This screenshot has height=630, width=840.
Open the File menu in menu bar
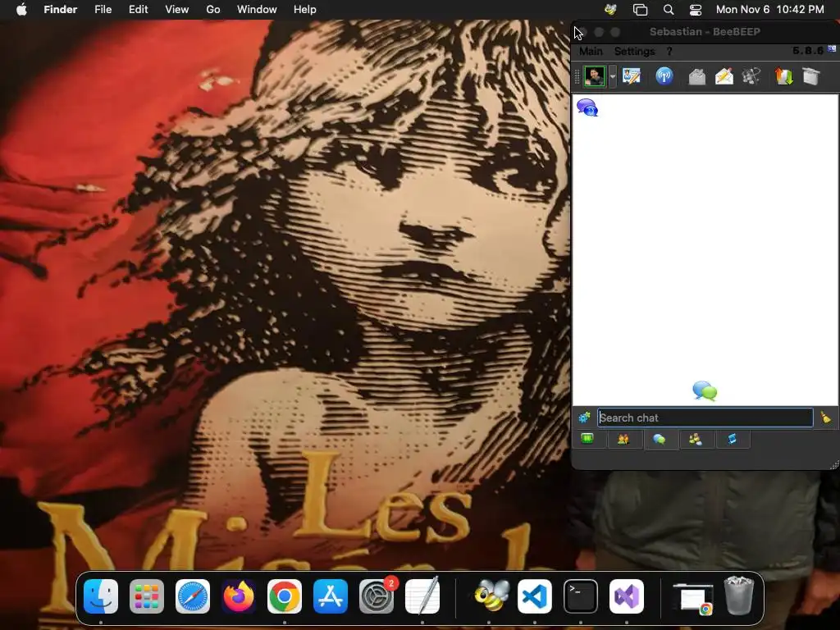[103, 10]
